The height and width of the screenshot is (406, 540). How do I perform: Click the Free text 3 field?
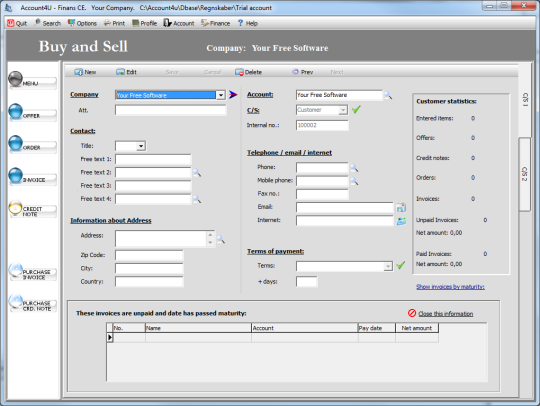(153, 186)
